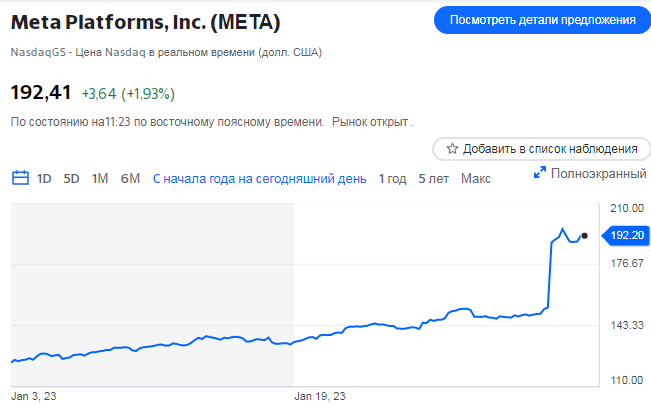Switch chart to 6M range

130,179
